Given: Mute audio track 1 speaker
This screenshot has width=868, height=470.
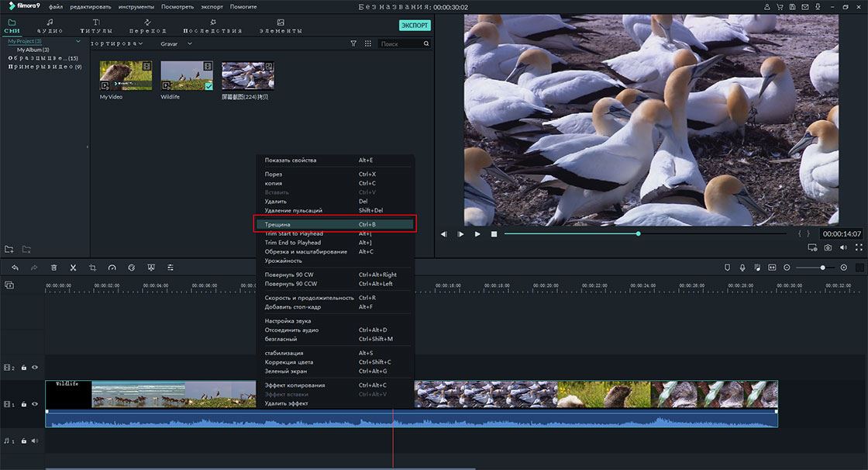Looking at the screenshot, I should pos(35,441).
